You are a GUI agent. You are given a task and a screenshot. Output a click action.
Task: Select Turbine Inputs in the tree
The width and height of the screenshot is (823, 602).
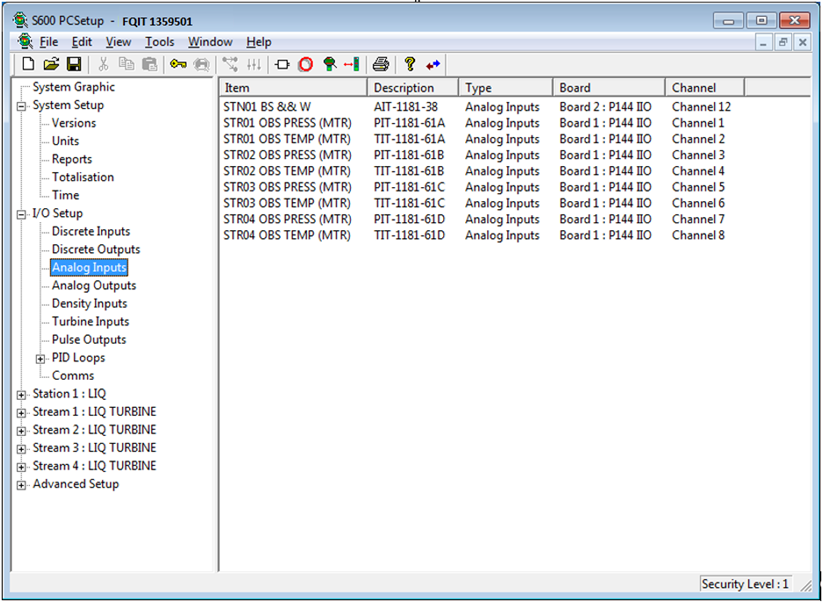point(90,322)
